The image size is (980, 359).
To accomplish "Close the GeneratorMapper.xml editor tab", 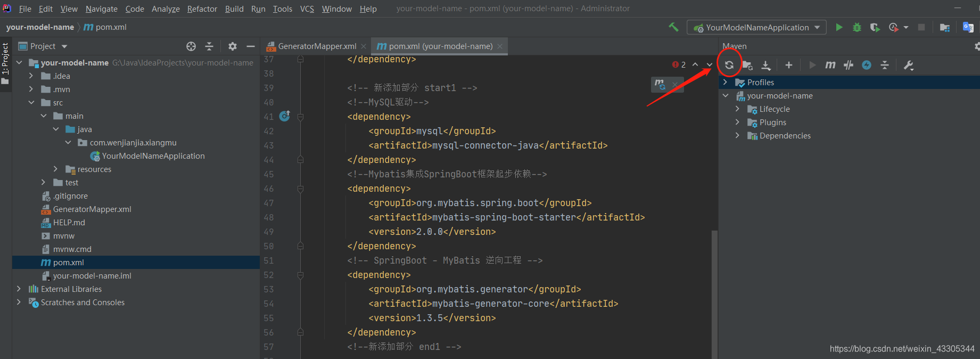I will 364,46.
